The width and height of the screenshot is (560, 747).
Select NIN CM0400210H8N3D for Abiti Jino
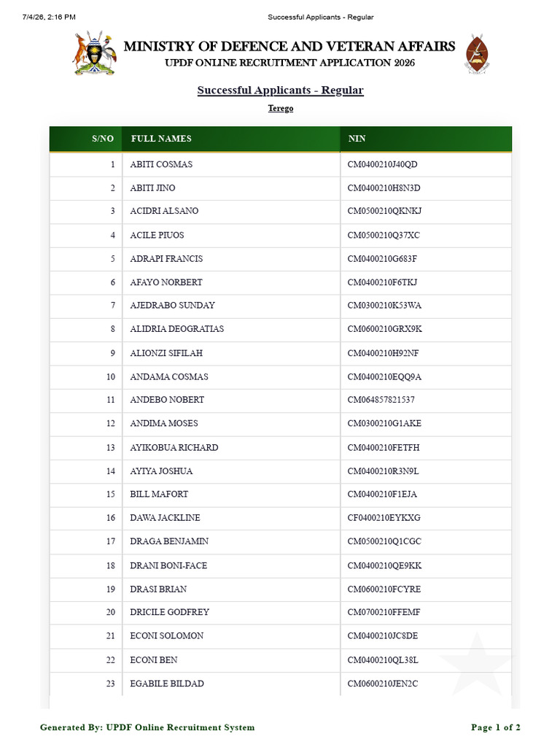click(x=384, y=187)
